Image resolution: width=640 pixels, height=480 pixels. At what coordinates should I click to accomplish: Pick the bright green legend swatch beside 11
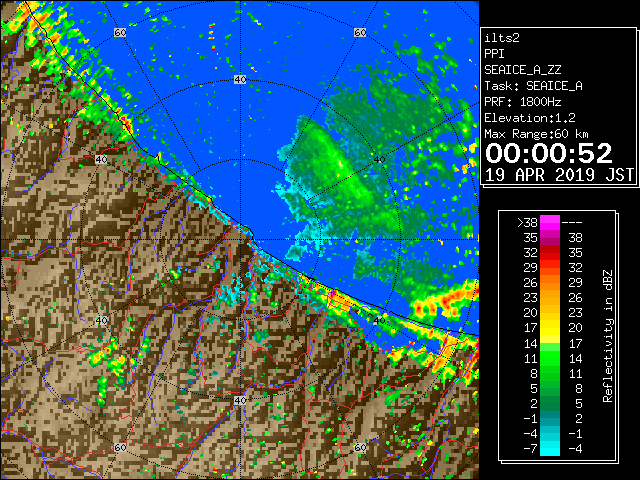(550, 358)
